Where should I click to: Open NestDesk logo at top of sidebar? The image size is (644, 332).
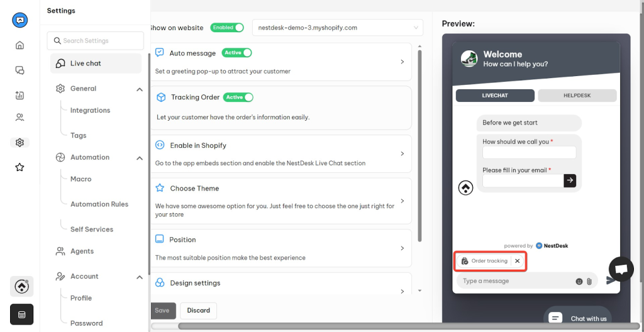(19, 19)
